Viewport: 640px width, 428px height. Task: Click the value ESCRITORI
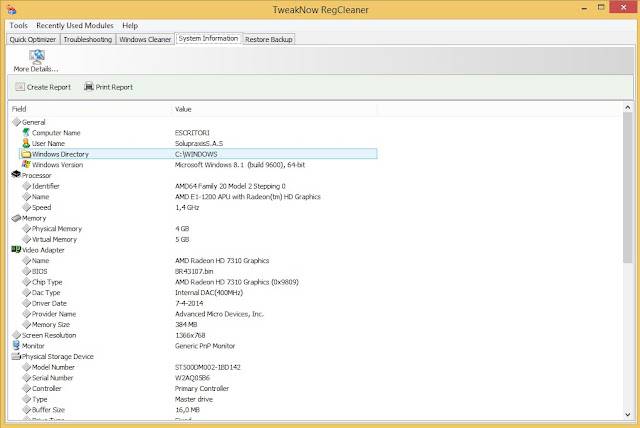point(192,133)
